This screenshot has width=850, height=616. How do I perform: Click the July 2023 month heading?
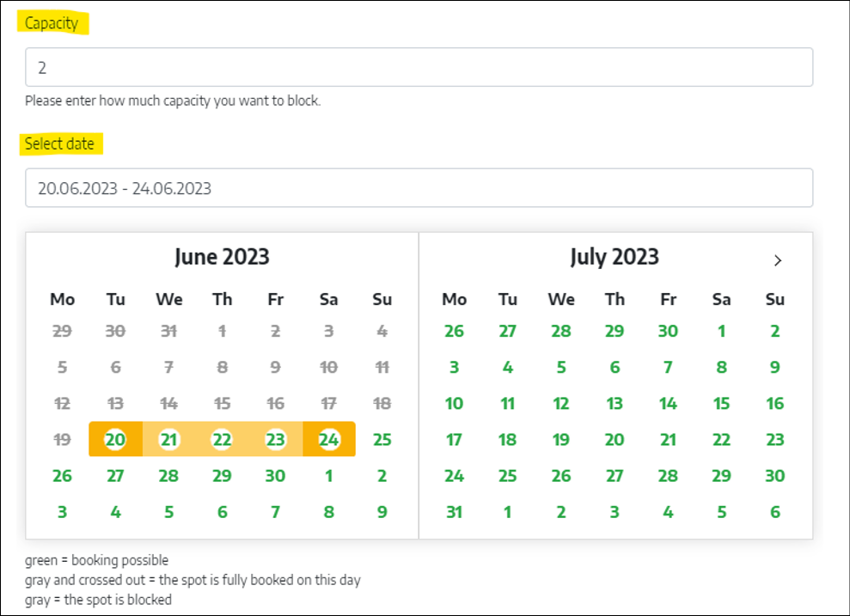tap(615, 257)
